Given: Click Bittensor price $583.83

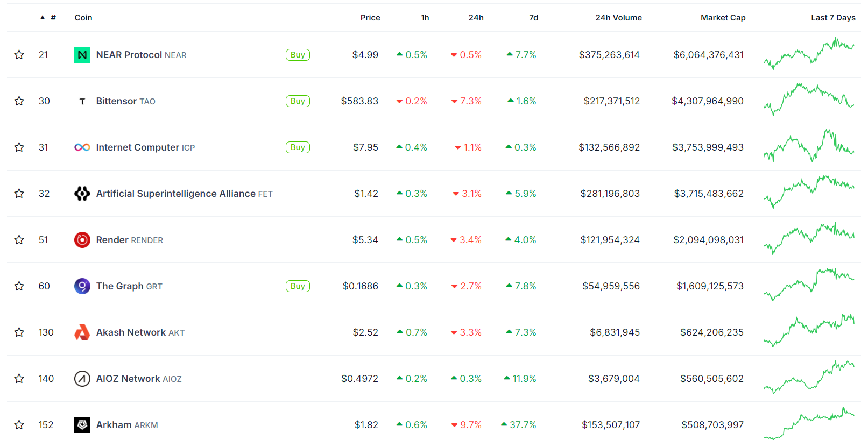Looking at the screenshot, I should [359, 101].
